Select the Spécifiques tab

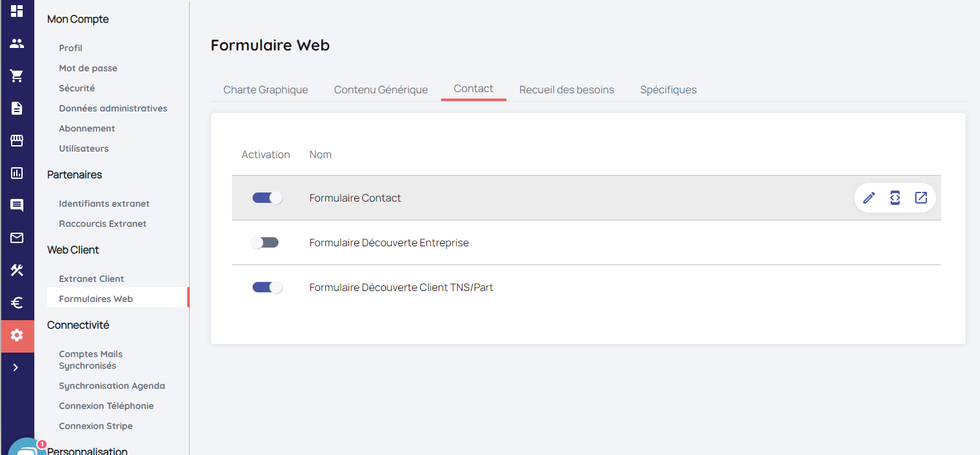click(x=668, y=89)
